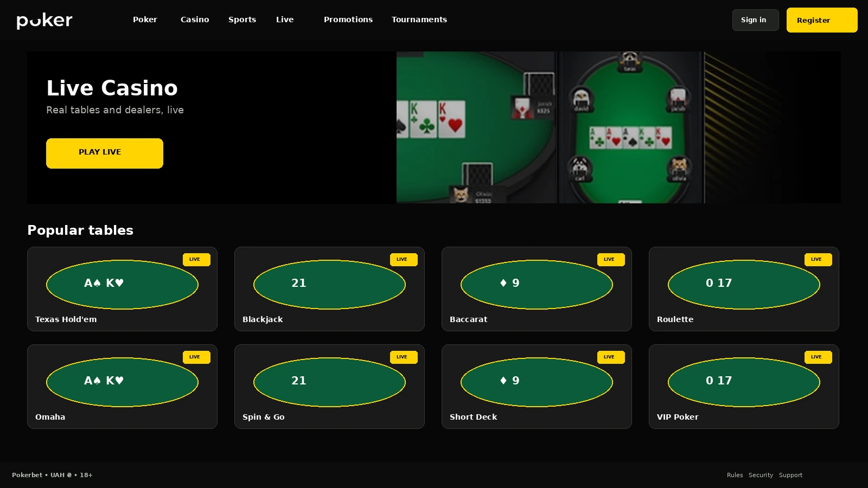Viewport: 868px width, 488px height.
Task: Click the LIVE badge on Spin & Go
Action: [x=404, y=357]
